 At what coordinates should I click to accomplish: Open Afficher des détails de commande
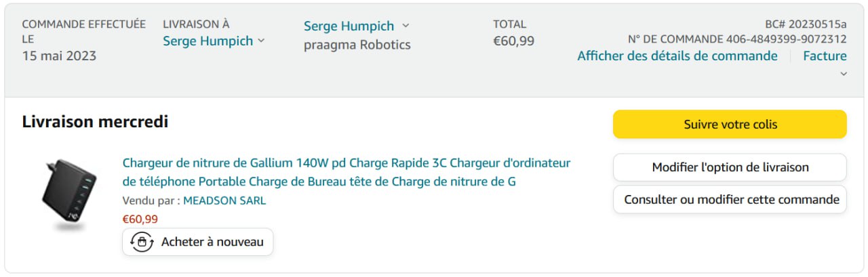677,56
